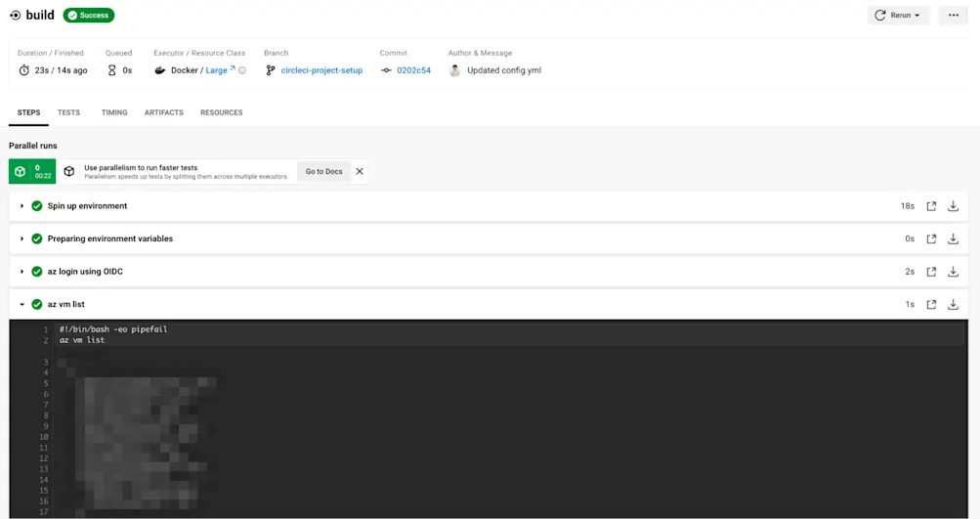Switch to the TIMING tab
This screenshot has width=980, height=519.
(x=114, y=112)
